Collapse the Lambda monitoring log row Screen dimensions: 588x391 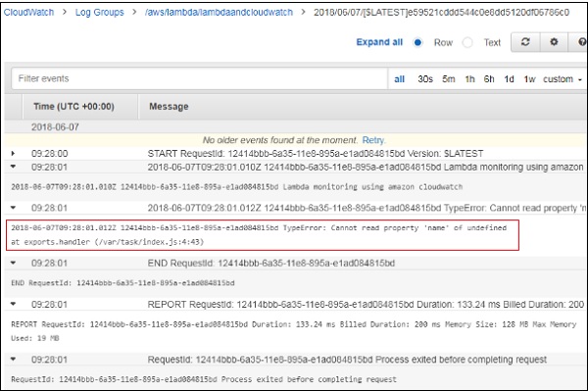click(x=13, y=167)
